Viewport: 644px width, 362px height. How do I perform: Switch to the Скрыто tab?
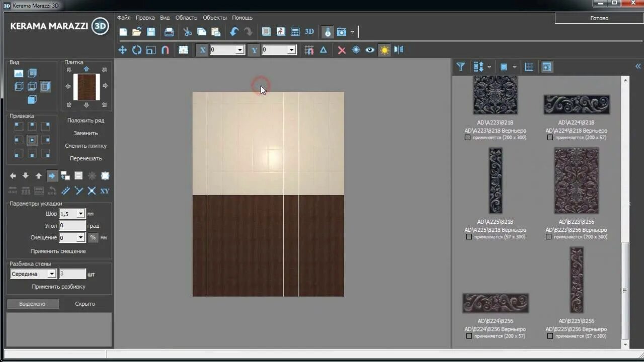coord(85,304)
